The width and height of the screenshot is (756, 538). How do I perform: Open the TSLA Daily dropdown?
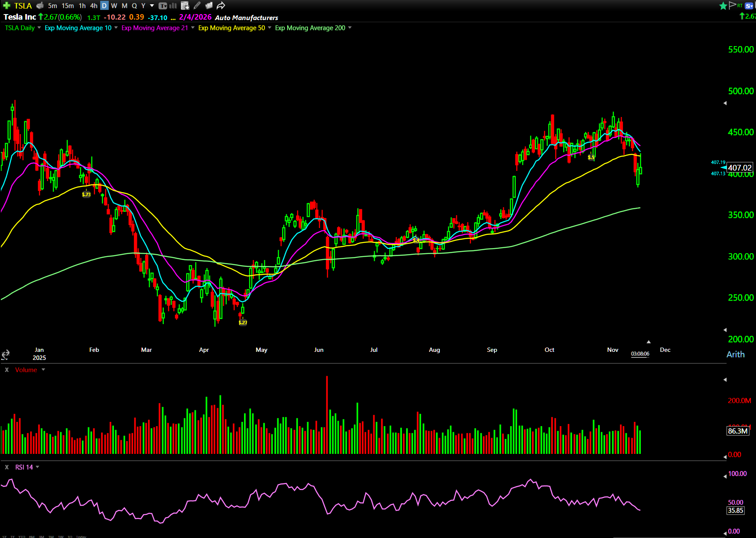point(39,28)
